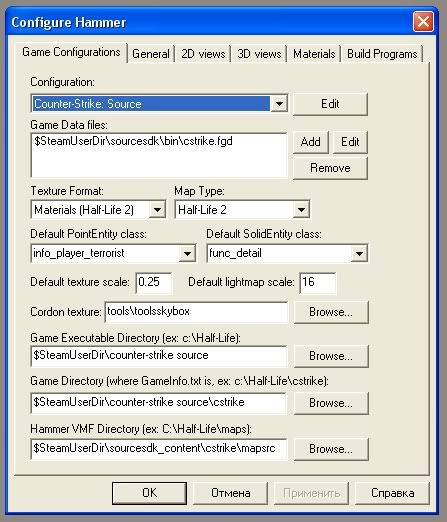Click Edit next to Configuration
The height and width of the screenshot is (522, 447).
330,104
